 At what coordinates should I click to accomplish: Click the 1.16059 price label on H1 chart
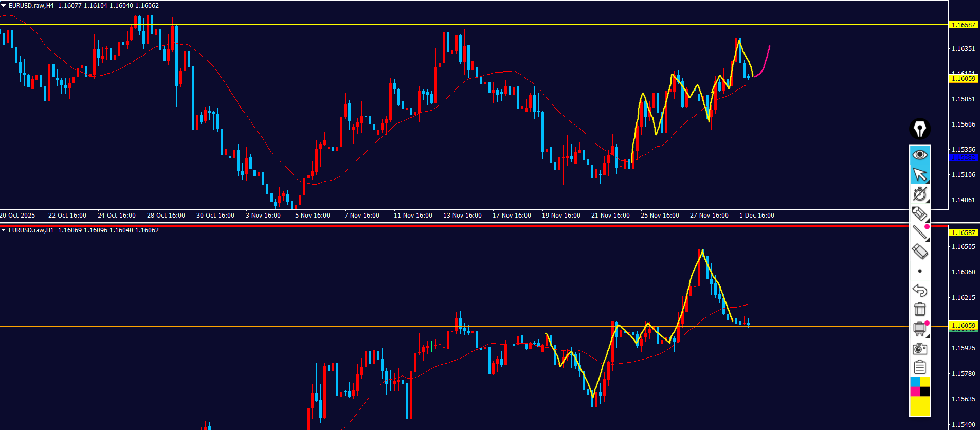point(963,325)
